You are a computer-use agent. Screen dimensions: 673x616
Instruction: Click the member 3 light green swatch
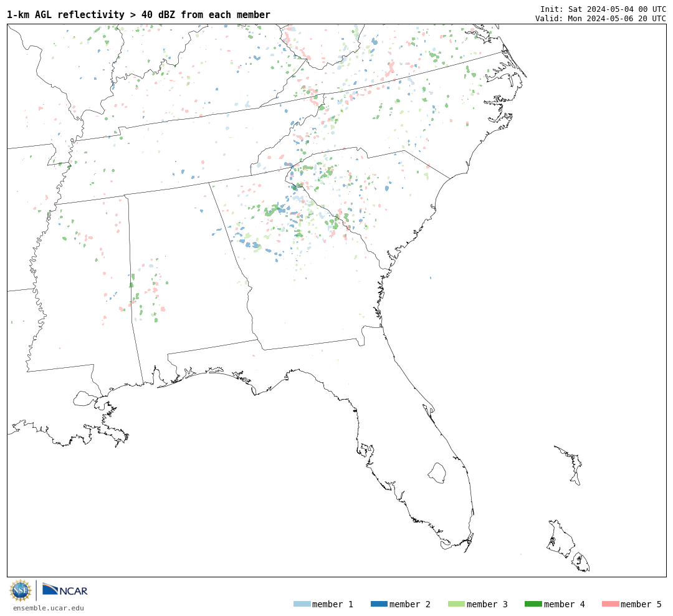[456, 604]
